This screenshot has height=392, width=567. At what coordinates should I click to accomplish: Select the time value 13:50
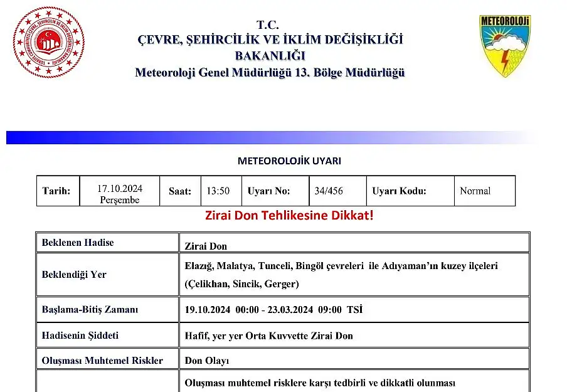(218, 191)
